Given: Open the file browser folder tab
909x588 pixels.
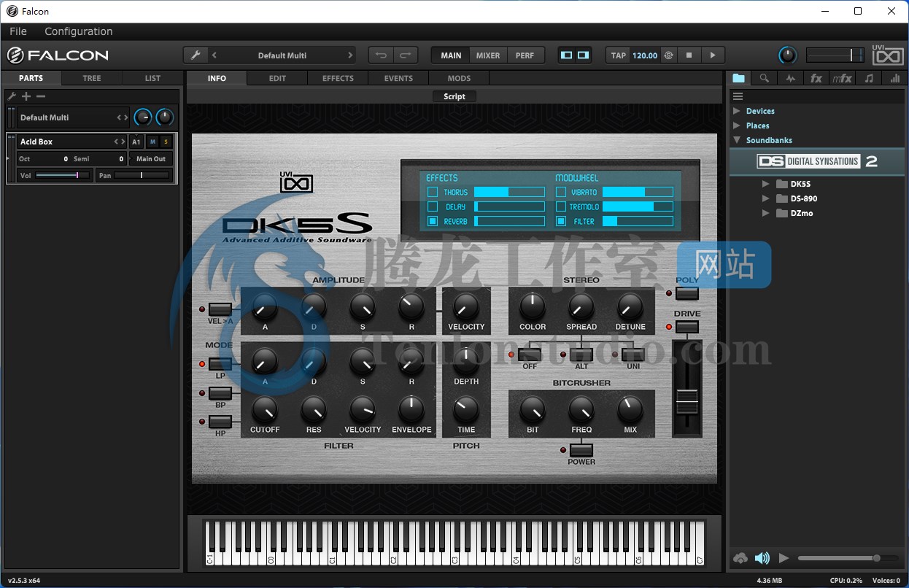Looking at the screenshot, I should [x=739, y=78].
